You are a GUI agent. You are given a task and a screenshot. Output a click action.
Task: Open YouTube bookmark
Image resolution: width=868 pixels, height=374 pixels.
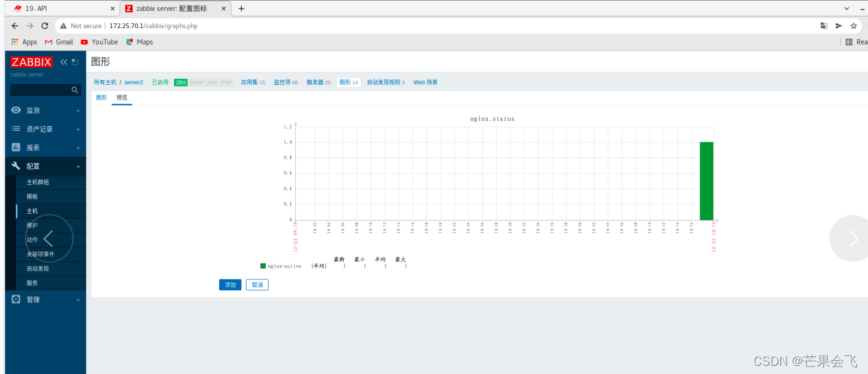click(x=99, y=42)
